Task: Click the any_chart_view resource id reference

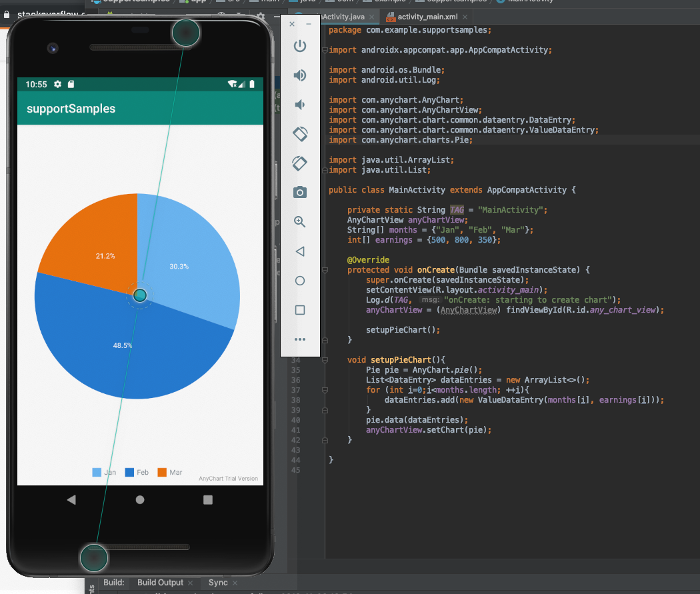Action: 623,310
